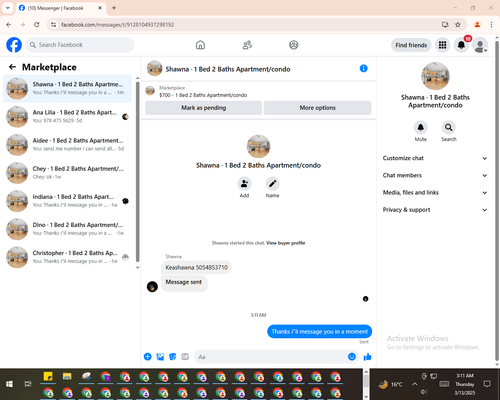Open the emoji picker
This screenshot has height=400, width=500.
click(352, 357)
